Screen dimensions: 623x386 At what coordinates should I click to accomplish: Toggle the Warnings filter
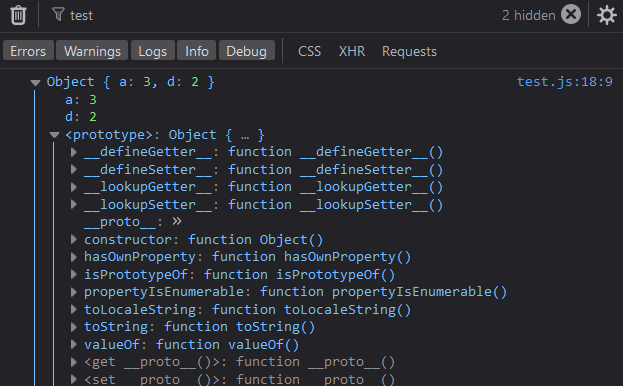point(92,51)
